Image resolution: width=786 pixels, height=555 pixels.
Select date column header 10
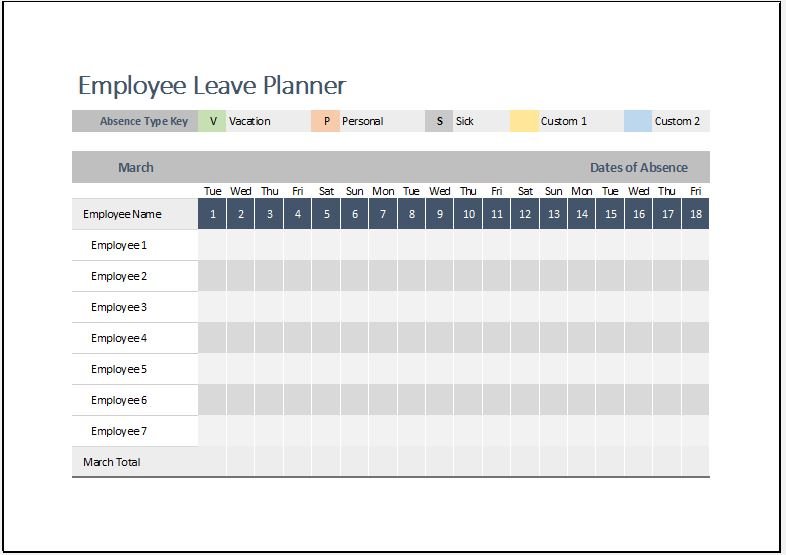468,214
